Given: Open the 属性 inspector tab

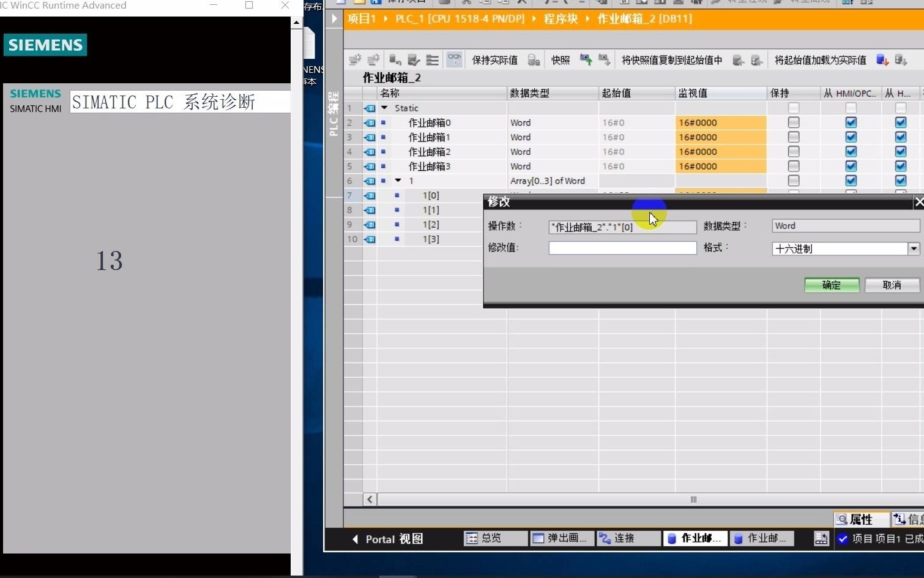Looking at the screenshot, I should (861, 519).
